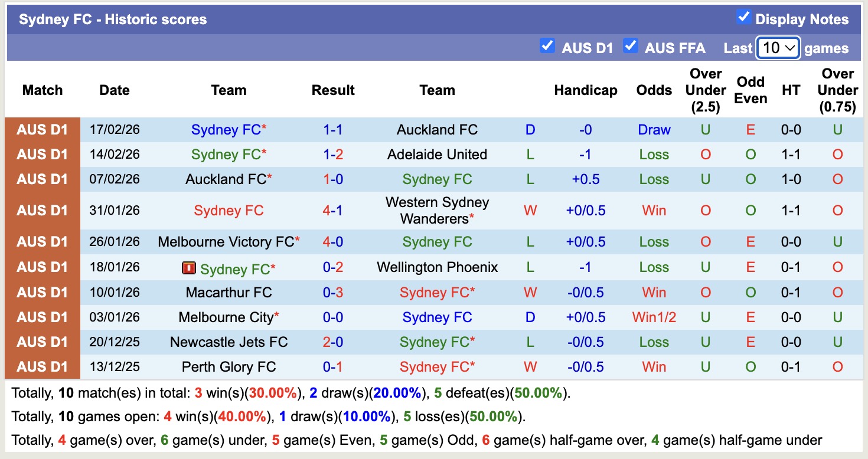Click AUS D1 league label on top row

click(43, 129)
